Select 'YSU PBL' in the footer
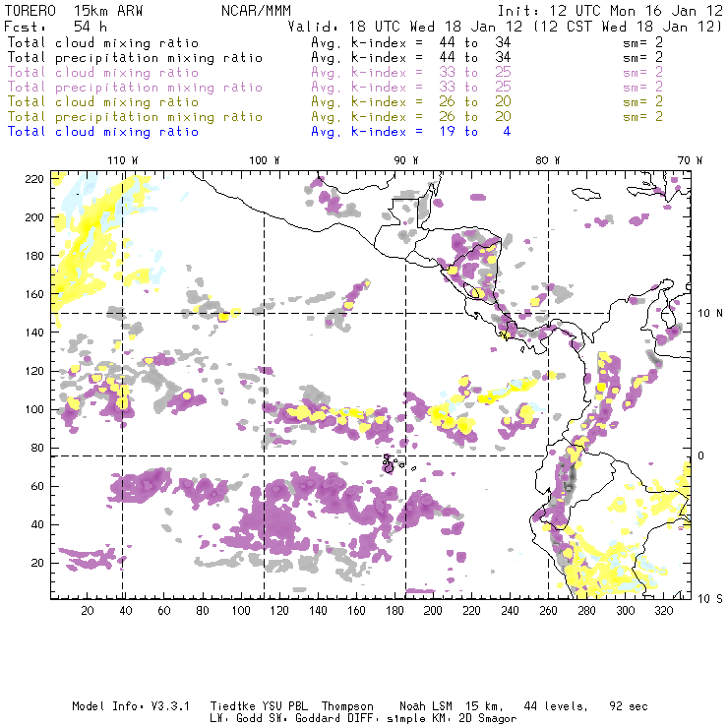The image size is (728, 728). point(283,706)
